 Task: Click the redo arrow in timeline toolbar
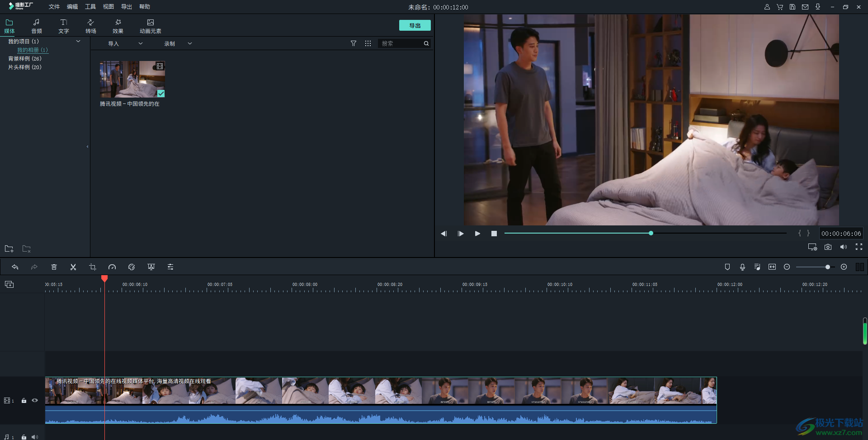point(34,267)
